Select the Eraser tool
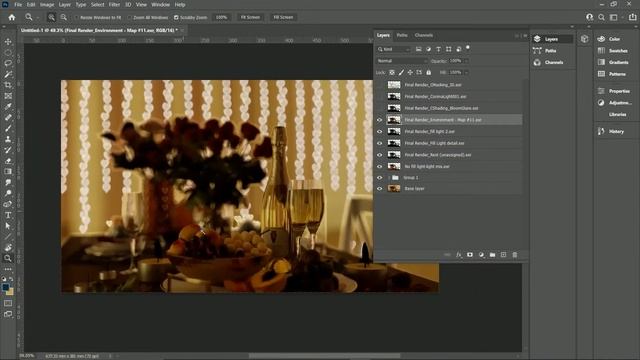 tap(8, 161)
